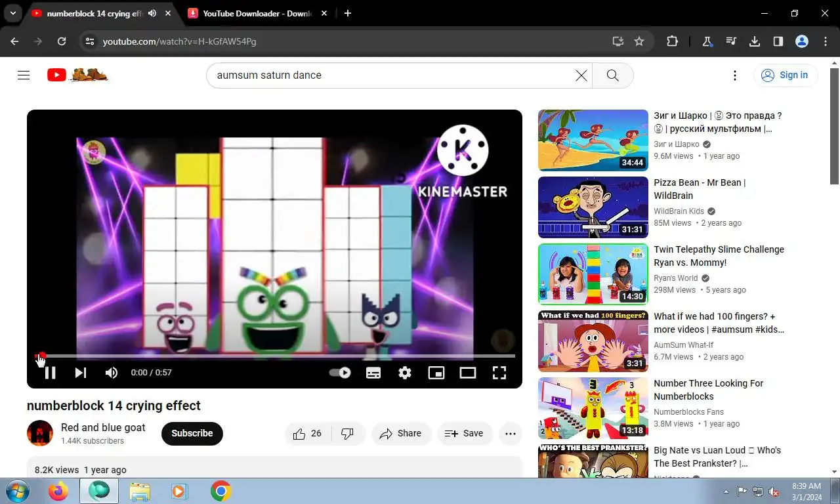Enter full screen mode
The image size is (840, 504).
499,373
